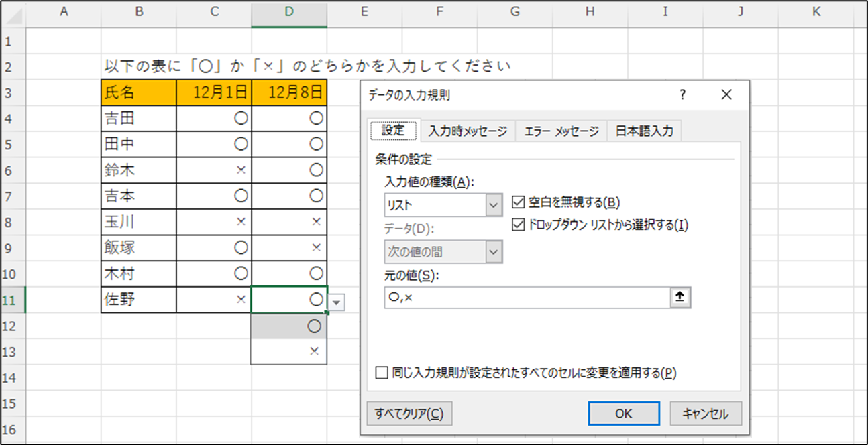
Task: Toggle 空白を無視する checkbox
Action: click(518, 202)
